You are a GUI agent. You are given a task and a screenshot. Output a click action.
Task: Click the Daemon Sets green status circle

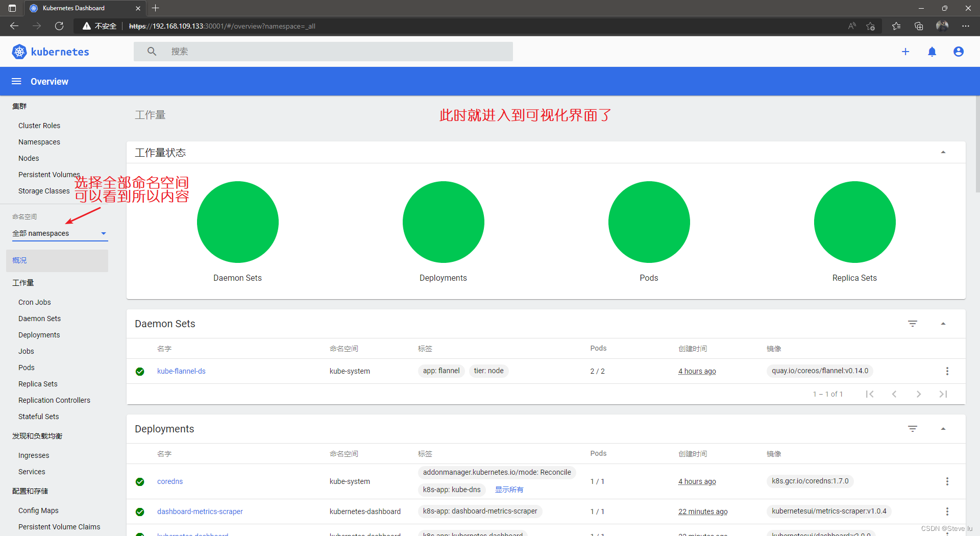click(x=237, y=222)
